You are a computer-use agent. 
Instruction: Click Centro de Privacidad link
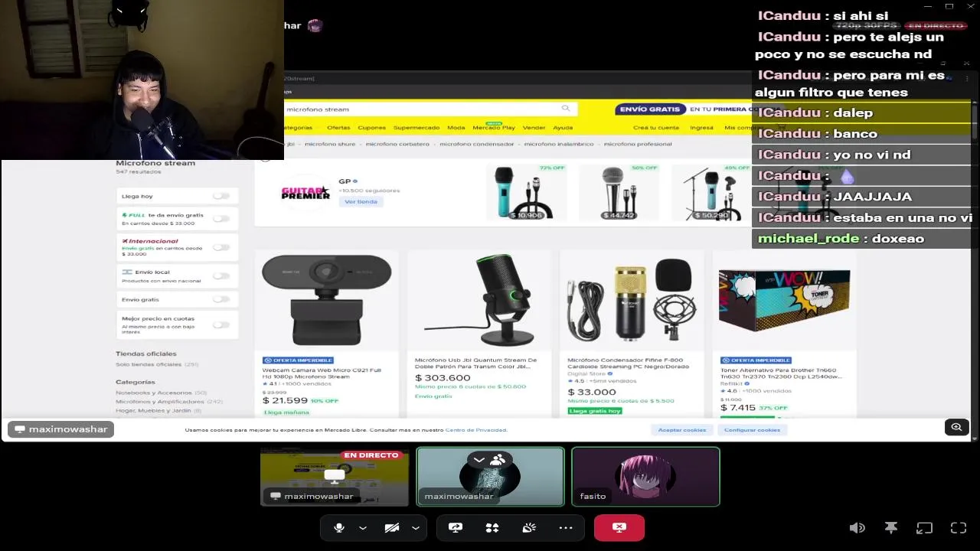coord(476,430)
